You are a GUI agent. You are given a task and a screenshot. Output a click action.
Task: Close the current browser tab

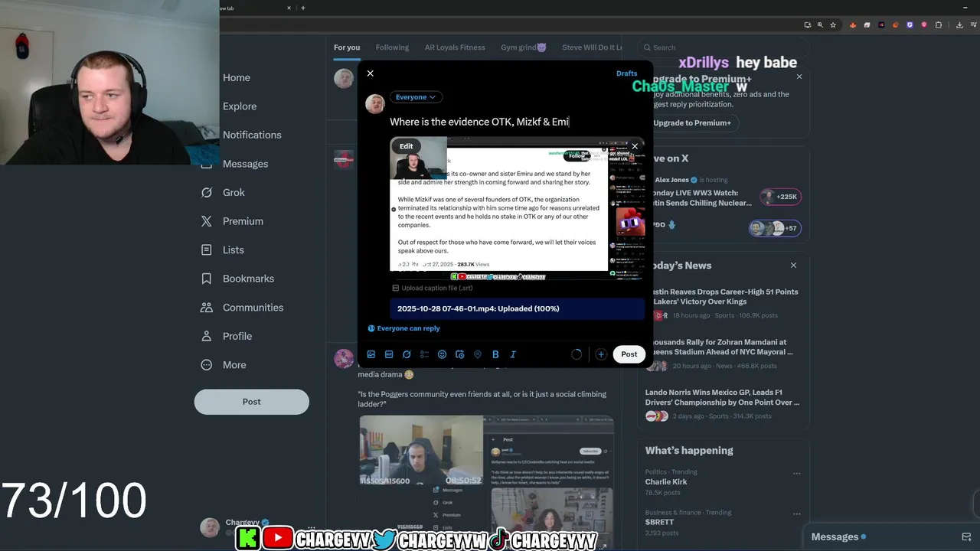(x=289, y=8)
